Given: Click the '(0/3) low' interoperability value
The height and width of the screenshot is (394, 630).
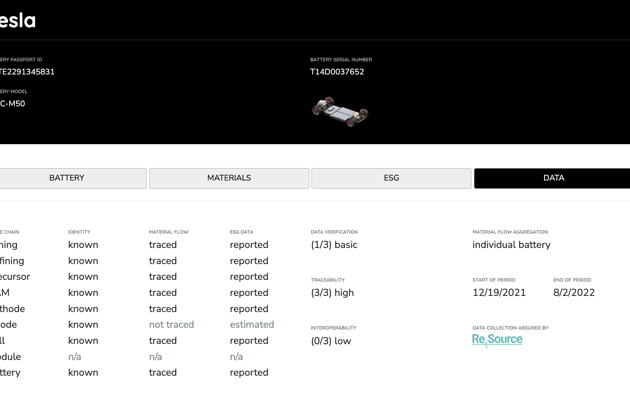Looking at the screenshot, I should pyautogui.click(x=331, y=341).
